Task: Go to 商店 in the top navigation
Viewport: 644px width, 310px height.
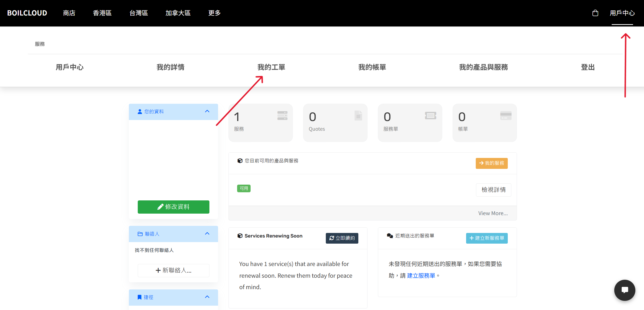Action: click(69, 13)
